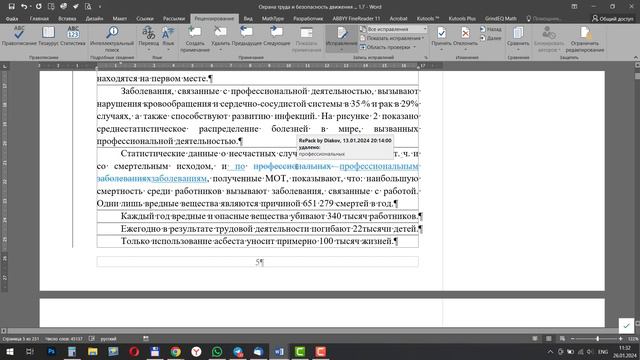Open the Разработчик tab
This screenshot has width=640, height=360.
308,19
